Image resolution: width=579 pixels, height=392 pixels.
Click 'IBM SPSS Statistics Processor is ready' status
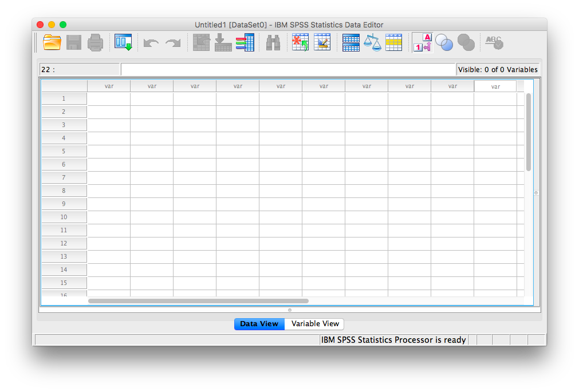pyautogui.click(x=393, y=339)
